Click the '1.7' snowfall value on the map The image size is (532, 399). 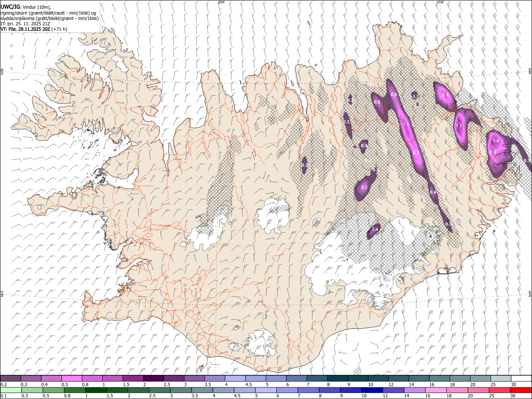coord(459,126)
